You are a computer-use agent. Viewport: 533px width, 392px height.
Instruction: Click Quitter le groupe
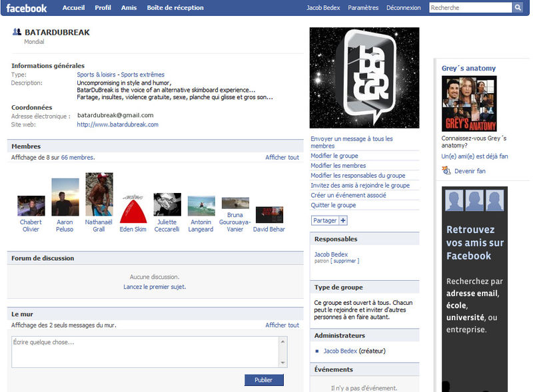[334, 205]
